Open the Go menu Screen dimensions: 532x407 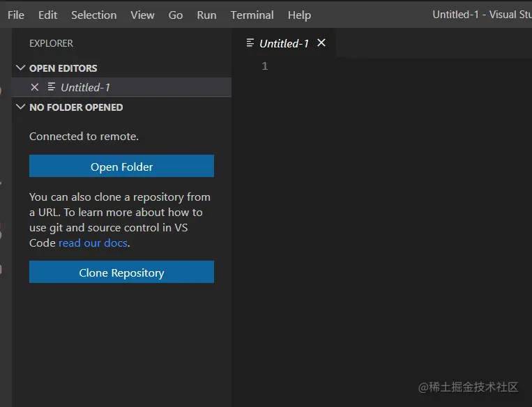click(176, 15)
